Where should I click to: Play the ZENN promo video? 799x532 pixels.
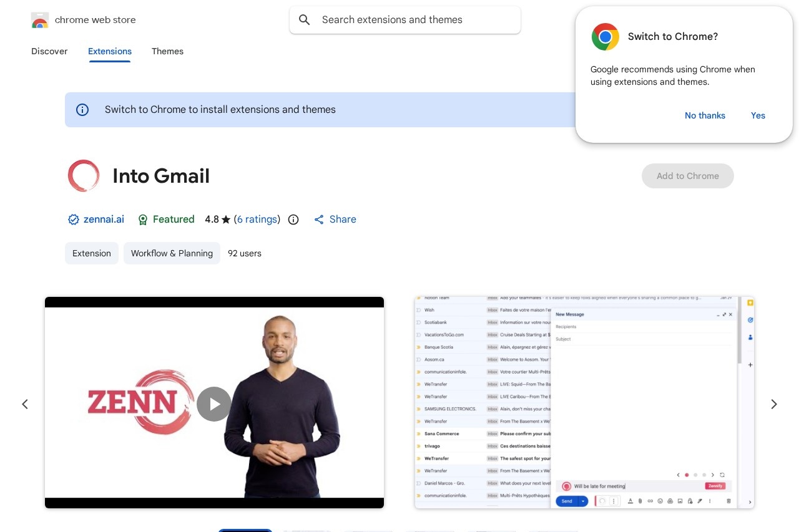click(214, 404)
